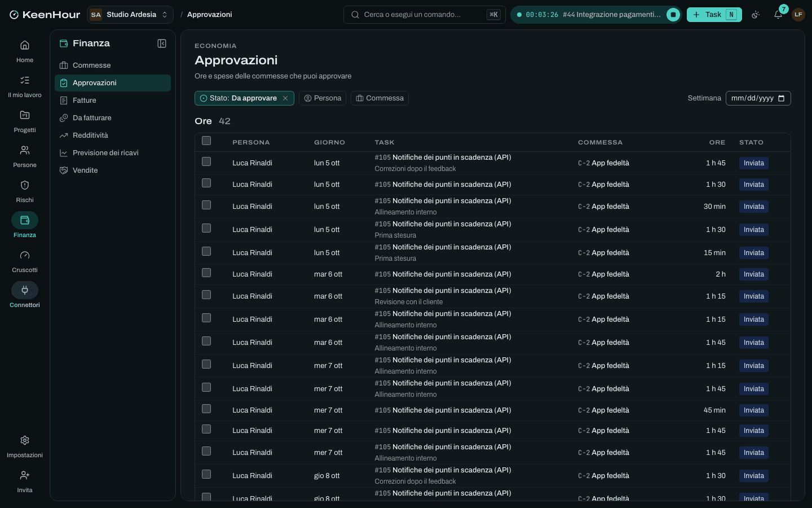
Task: Click the STATO column header
Action: 751,142
